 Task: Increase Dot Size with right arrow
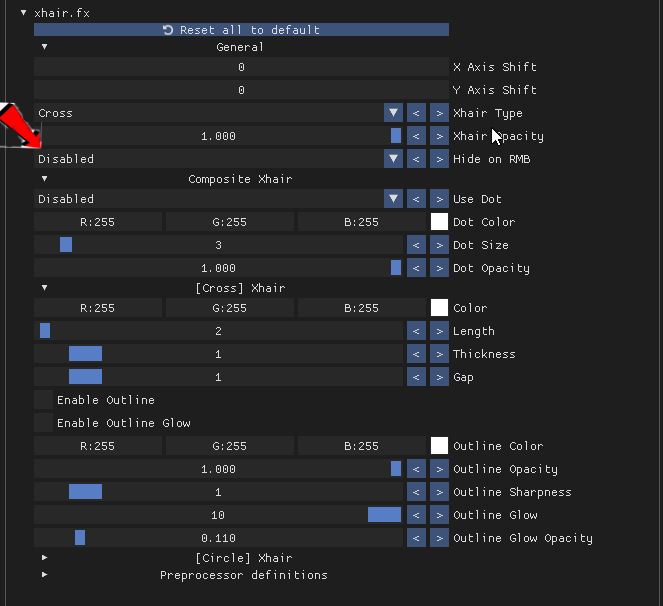click(439, 245)
